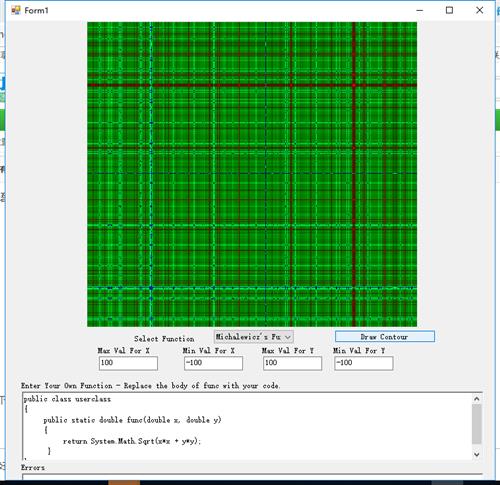Maximize the Form1 window
The height and width of the screenshot is (485, 500).
(x=449, y=10)
